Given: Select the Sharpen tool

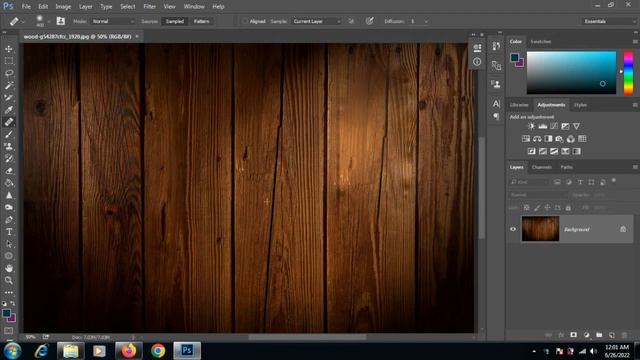Looking at the screenshot, I should pos(9,195).
